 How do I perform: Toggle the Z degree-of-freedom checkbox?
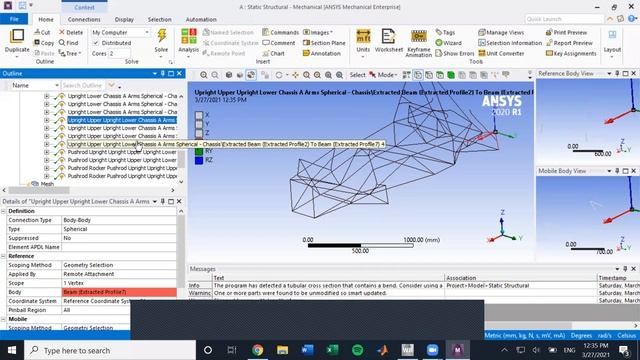(199, 133)
